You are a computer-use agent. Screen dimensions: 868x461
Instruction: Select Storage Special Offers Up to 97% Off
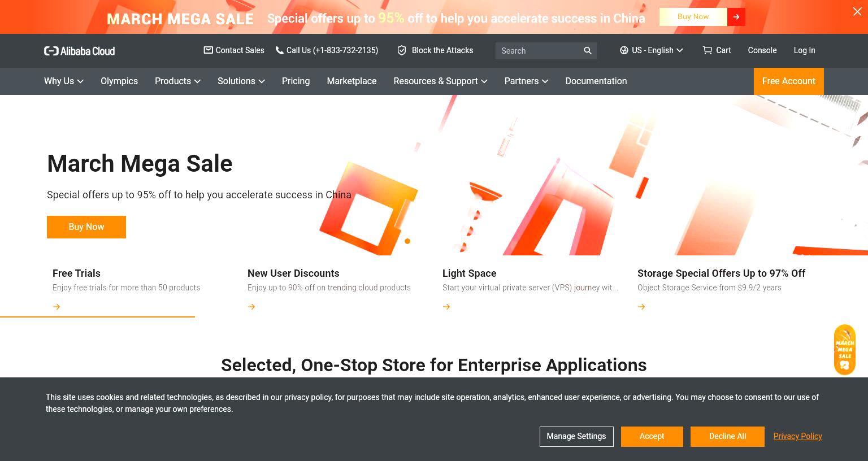click(x=721, y=273)
